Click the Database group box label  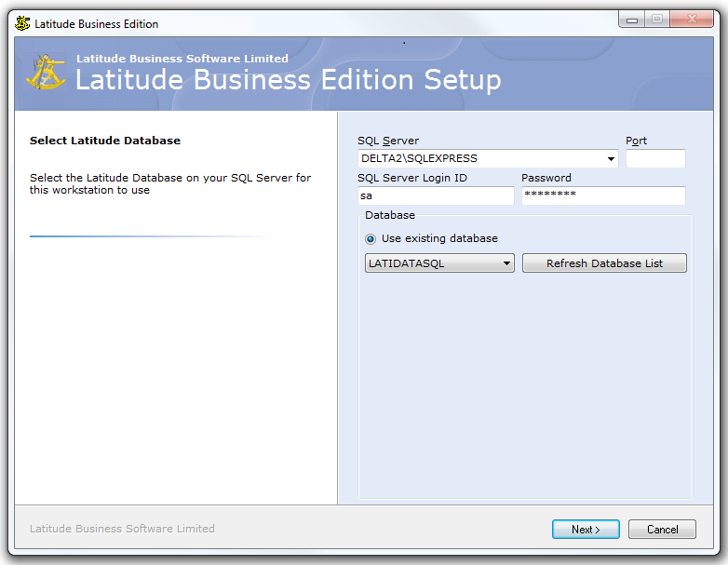click(390, 215)
